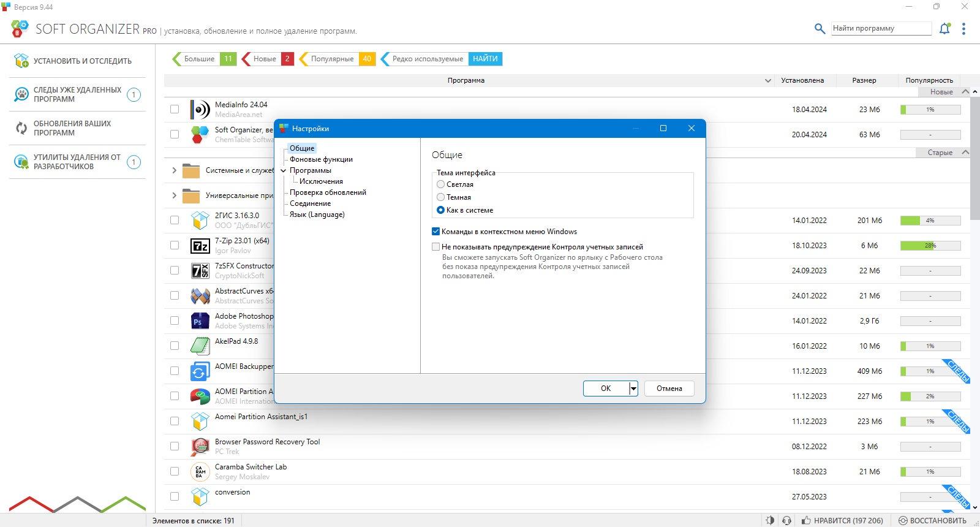The width and height of the screenshot is (980, 527).
Task: Click the Browser Password Recovery Tool icon
Action: tap(200, 446)
